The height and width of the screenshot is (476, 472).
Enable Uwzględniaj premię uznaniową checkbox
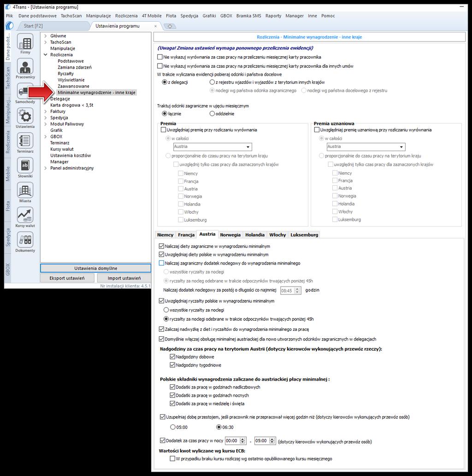coord(317,129)
